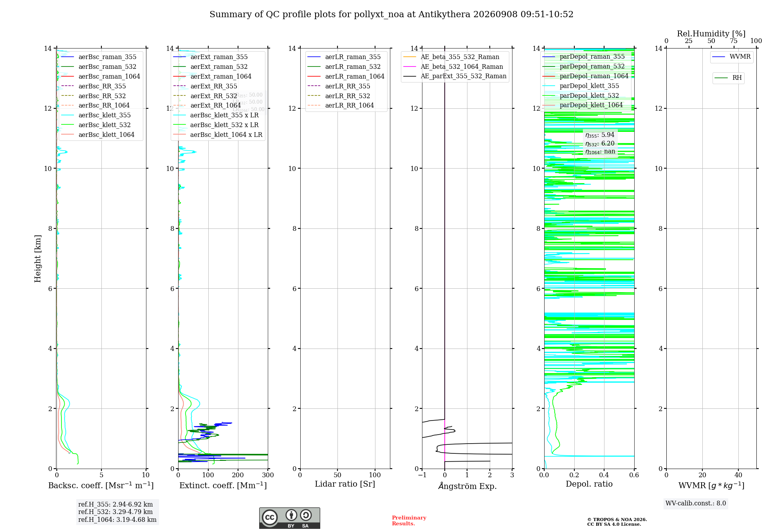This screenshot has height=532, width=783.
Task: Click the η532: 6.20 annotation
Action: [x=600, y=144]
